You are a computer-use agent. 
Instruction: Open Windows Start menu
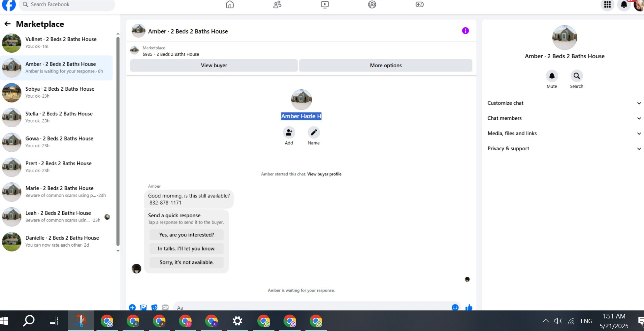coord(5,321)
